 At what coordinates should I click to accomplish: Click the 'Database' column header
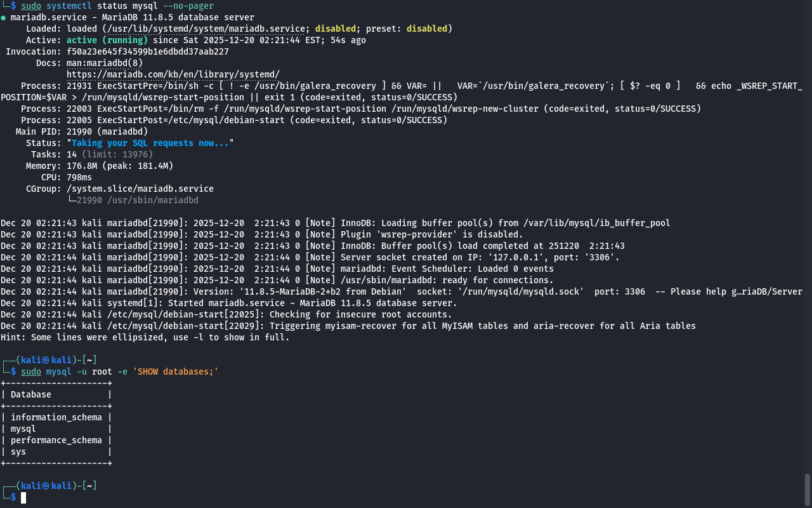tap(31, 394)
